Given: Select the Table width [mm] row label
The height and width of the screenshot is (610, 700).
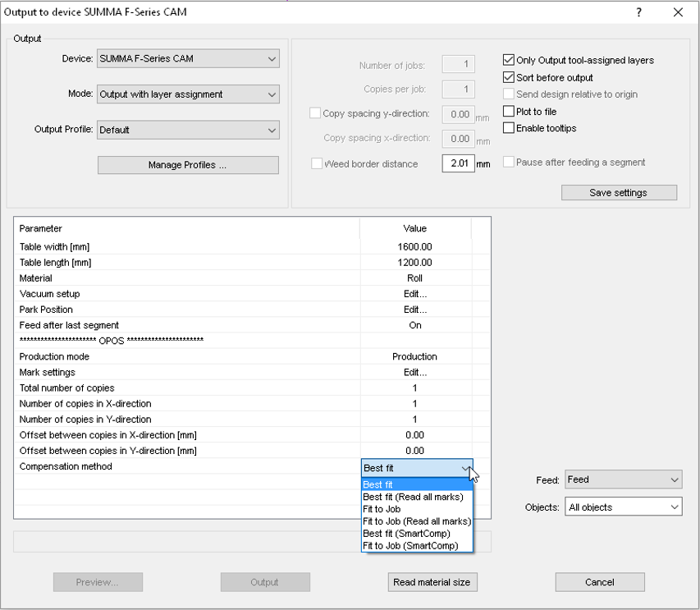Looking at the screenshot, I should pyautogui.click(x=54, y=247).
